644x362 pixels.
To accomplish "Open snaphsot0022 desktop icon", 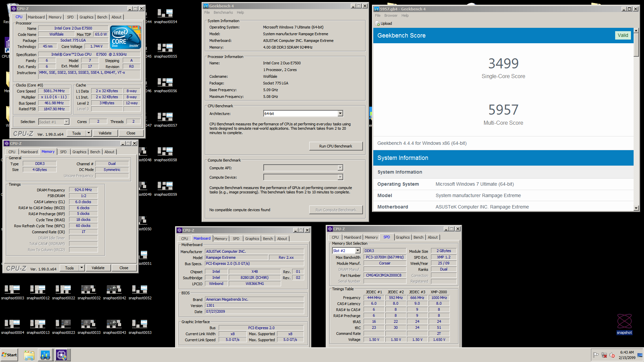I will 63,293.
